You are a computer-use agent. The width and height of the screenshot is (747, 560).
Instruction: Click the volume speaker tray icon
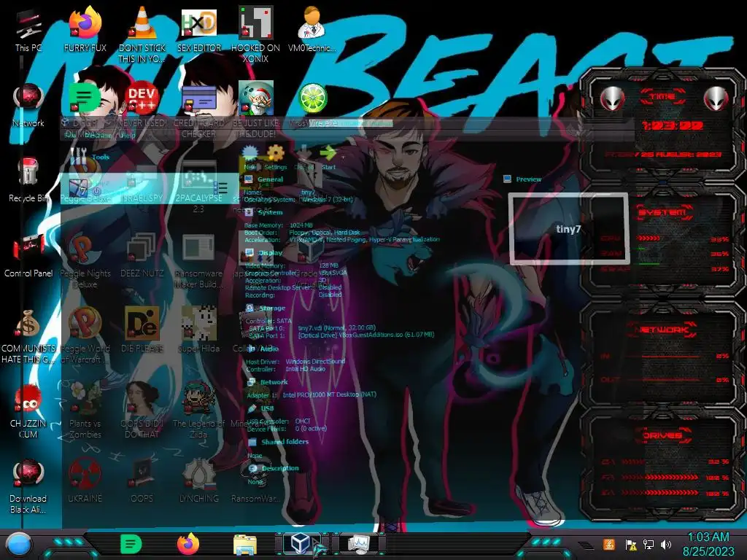[x=665, y=544]
